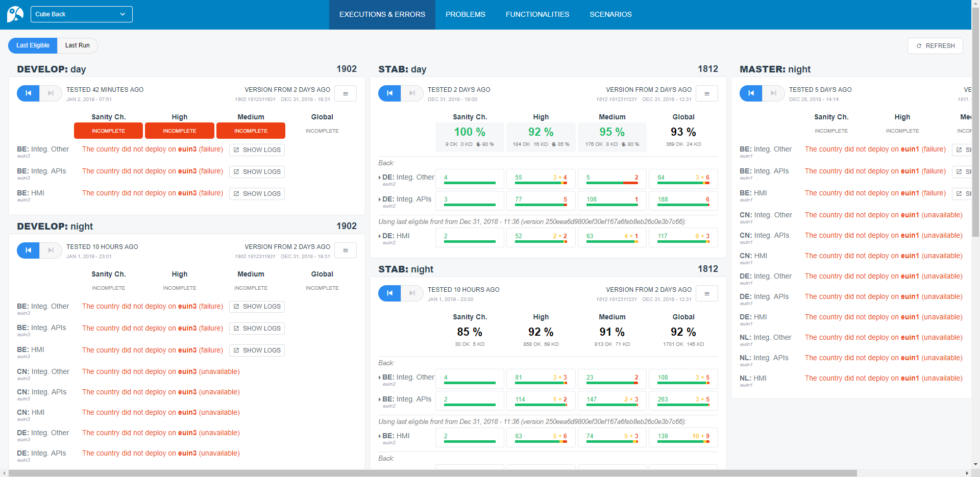
Task: Expand DE Integ. APIs row in STAB day
Action: click(x=380, y=199)
